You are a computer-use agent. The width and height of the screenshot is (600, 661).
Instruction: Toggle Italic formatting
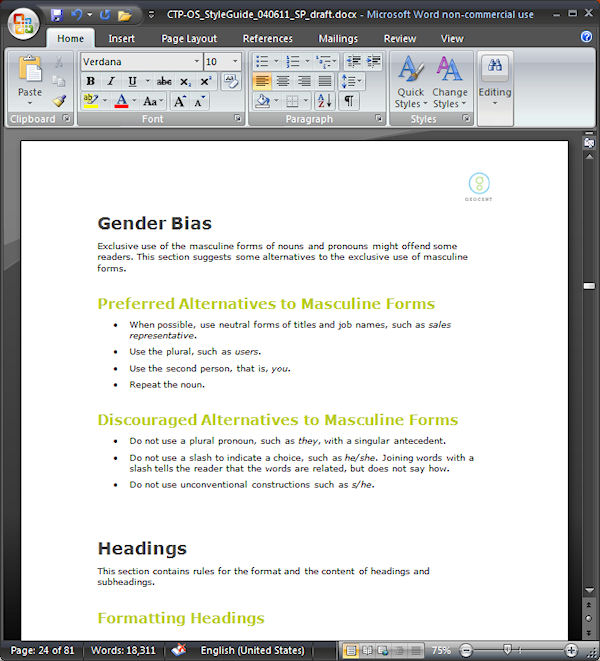(x=111, y=81)
